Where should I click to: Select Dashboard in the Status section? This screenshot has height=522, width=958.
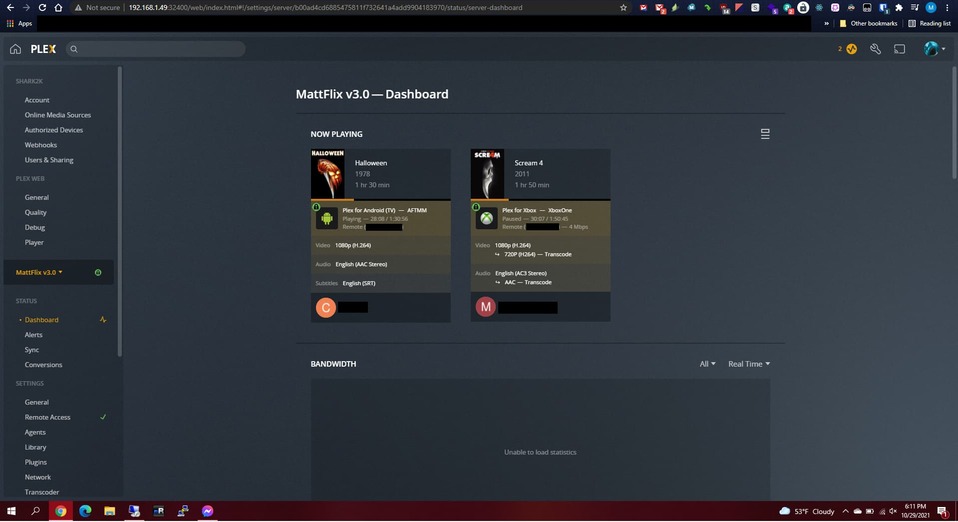[42, 320]
